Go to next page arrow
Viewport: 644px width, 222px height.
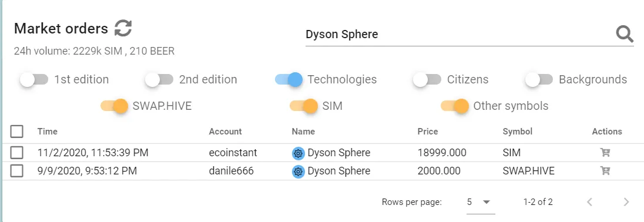pos(626,202)
